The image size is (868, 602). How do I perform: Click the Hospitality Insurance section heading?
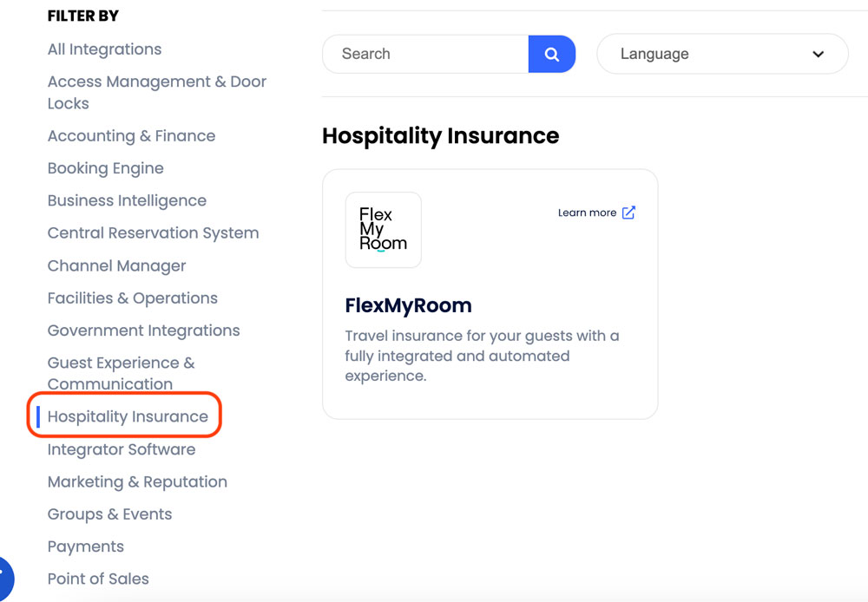tap(441, 136)
